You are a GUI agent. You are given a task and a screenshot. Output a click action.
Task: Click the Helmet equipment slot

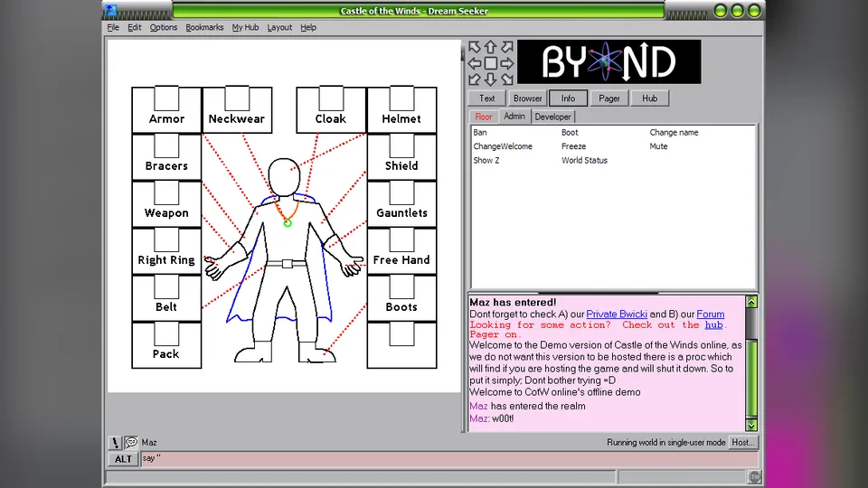pos(401,109)
